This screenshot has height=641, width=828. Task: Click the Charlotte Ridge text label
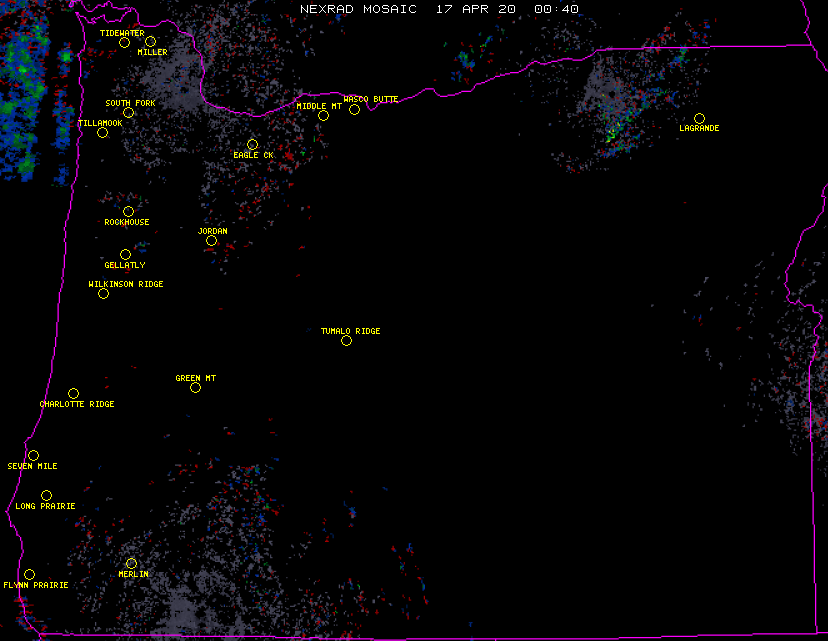pos(77,404)
